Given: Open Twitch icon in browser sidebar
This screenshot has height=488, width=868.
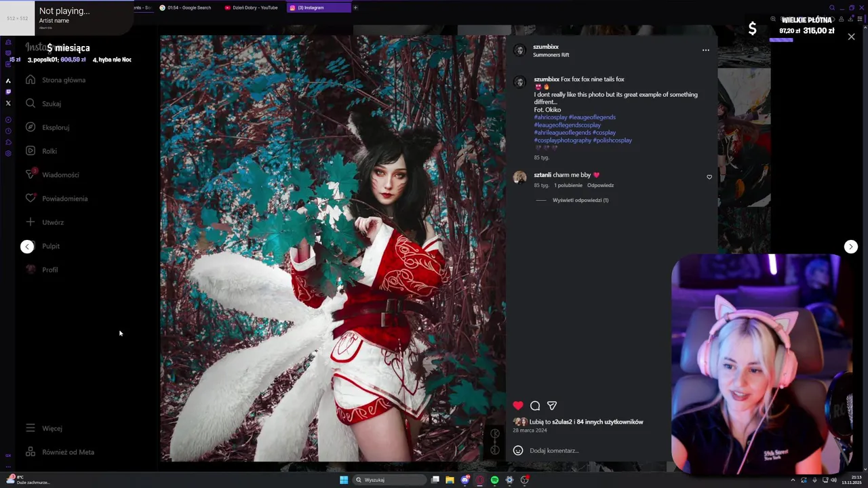Looking at the screenshot, I should click(8, 91).
